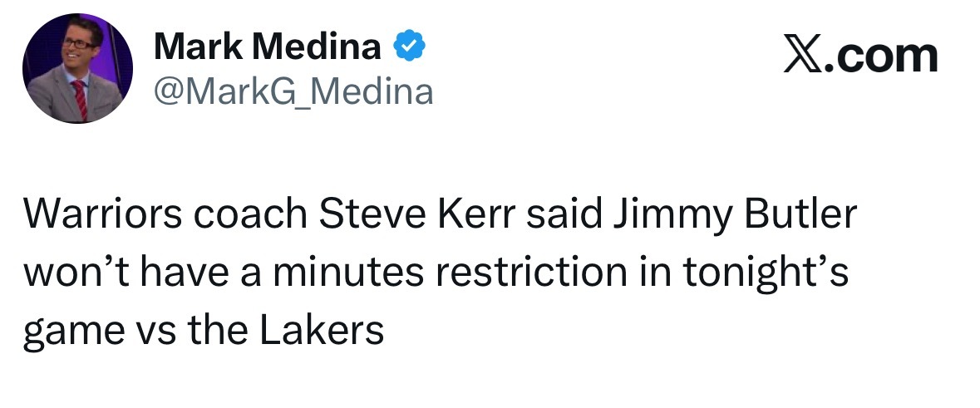Open Mark Medina's profile avatar photo
This screenshot has height=408, width=980.
(77, 68)
